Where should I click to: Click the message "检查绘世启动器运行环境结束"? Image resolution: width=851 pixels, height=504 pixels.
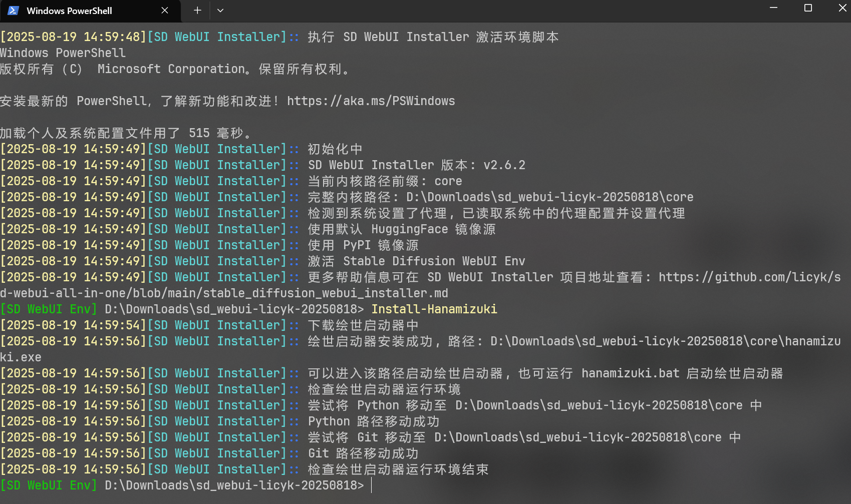[x=398, y=469]
